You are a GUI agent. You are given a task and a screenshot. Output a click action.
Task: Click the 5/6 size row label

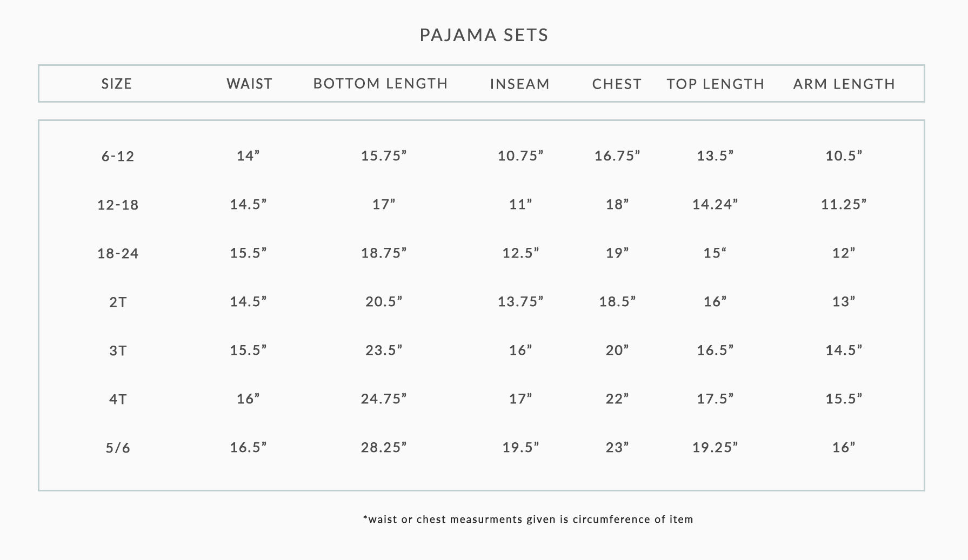pos(118,448)
